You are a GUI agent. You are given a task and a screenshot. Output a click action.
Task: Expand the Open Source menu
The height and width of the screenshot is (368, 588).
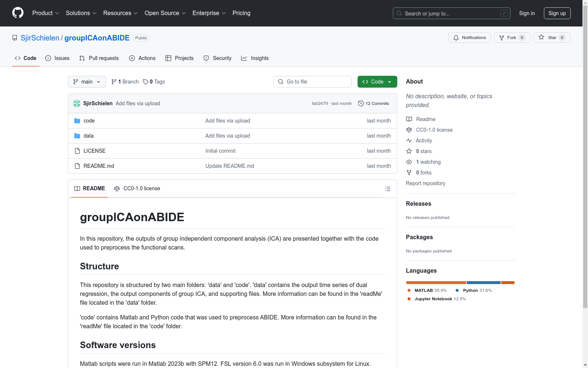tap(165, 13)
